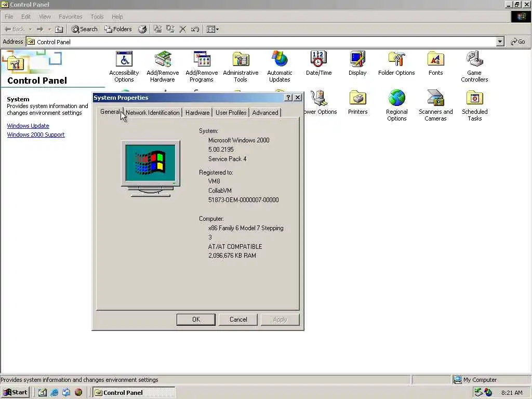This screenshot has height=399, width=532.
Task: Open Administrative Tools folder
Action: coord(241,66)
